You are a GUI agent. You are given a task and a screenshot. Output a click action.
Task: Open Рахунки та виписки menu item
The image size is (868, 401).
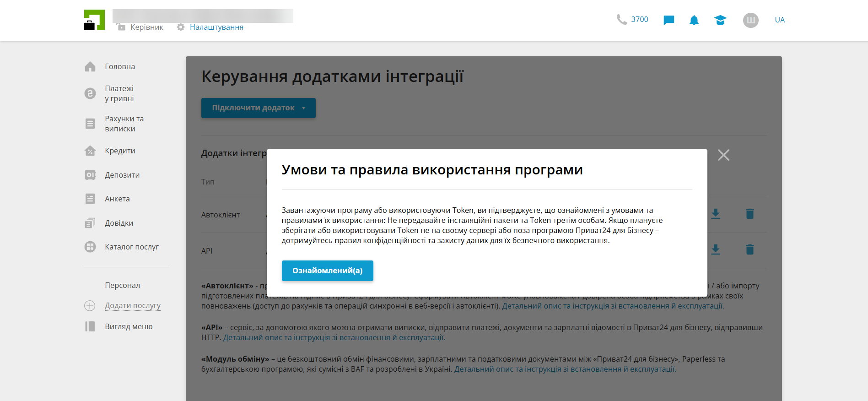tap(124, 124)
